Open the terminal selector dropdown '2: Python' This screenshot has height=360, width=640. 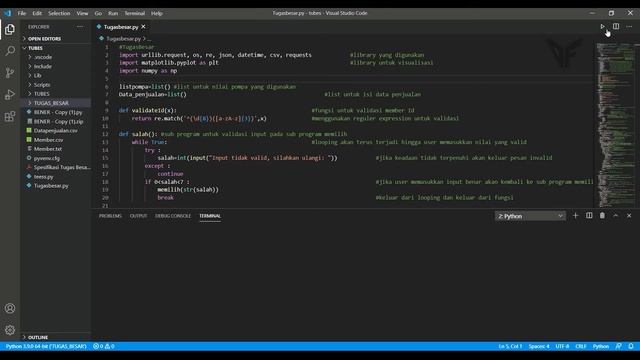tap(530, 216)
